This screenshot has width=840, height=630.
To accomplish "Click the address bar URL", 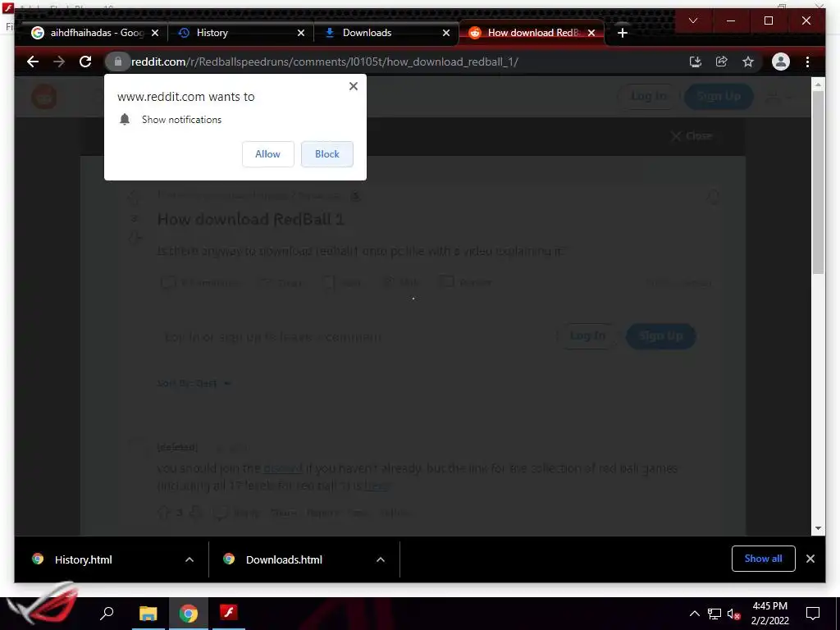I will [325, 62].
